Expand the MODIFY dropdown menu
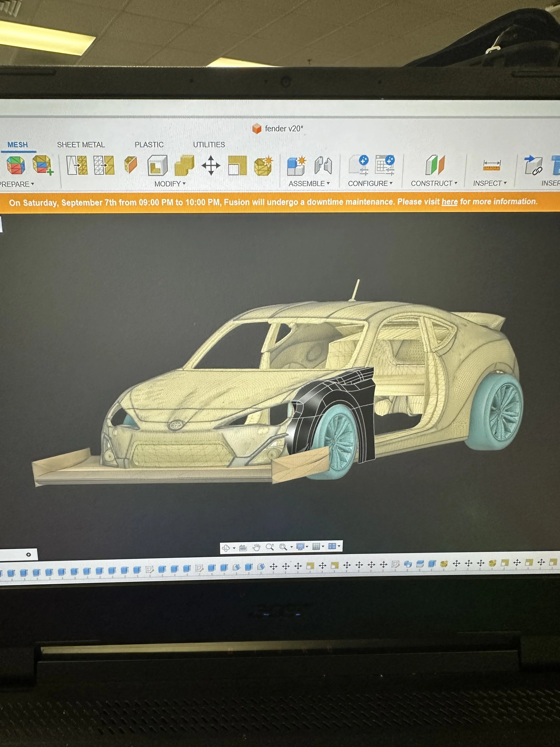560x747 pixels. coord(170,184)
